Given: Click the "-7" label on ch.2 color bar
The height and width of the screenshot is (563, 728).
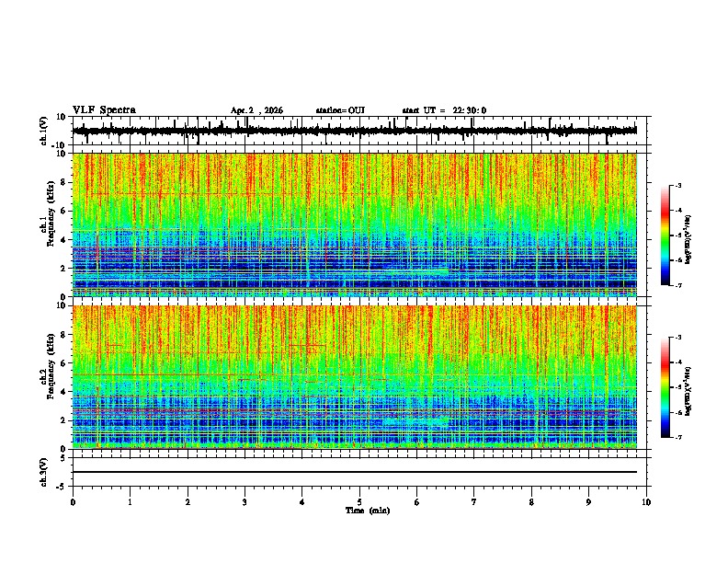Looking at the screenshot, I should tap(677, 438).
